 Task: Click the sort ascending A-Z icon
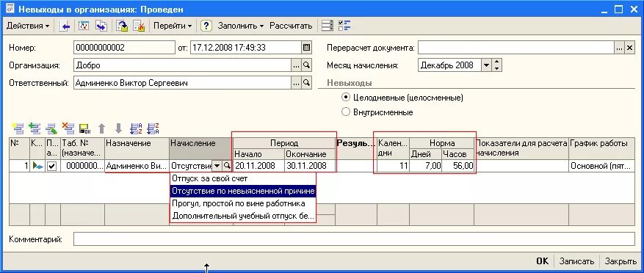[136, 128]
